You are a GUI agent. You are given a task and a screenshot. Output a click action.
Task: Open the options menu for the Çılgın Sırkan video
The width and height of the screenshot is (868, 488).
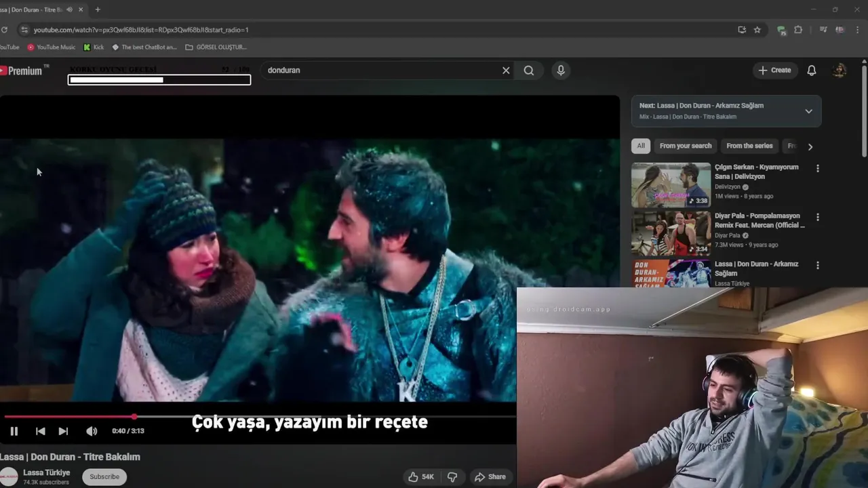point(817,168)
